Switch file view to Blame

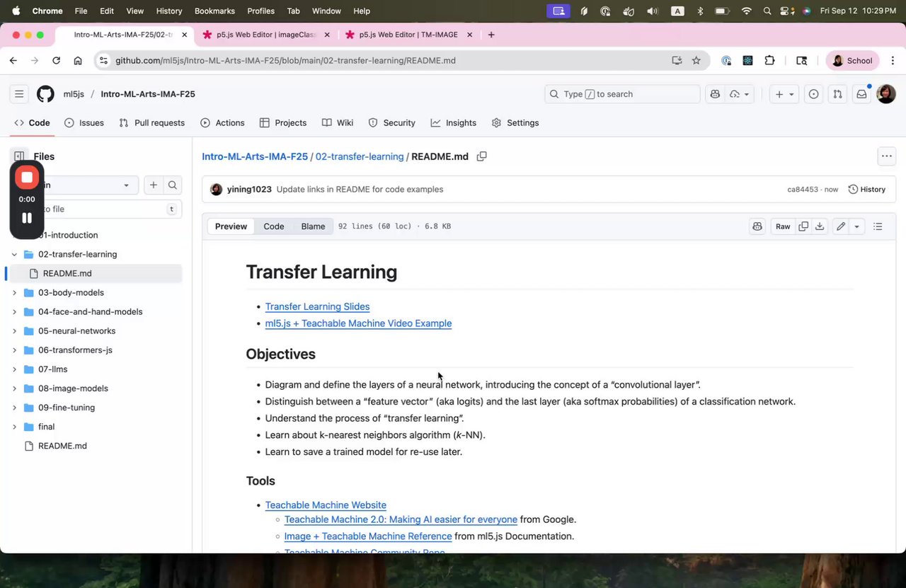pyautogui.click(x=313, y=226)
